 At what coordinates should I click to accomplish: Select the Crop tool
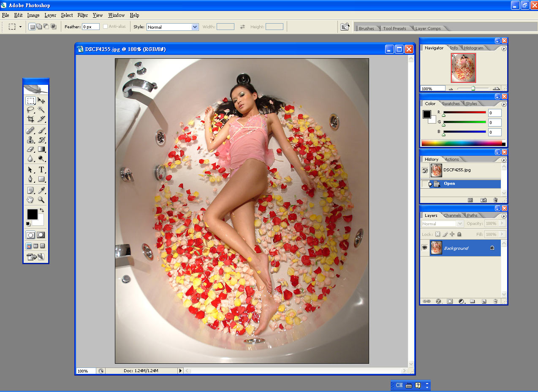[x=30, y=119]
